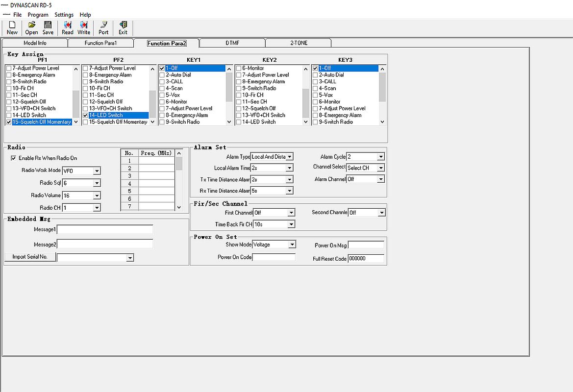
Task: Save the configuration with the Save icon
Action: pos(48,28)
